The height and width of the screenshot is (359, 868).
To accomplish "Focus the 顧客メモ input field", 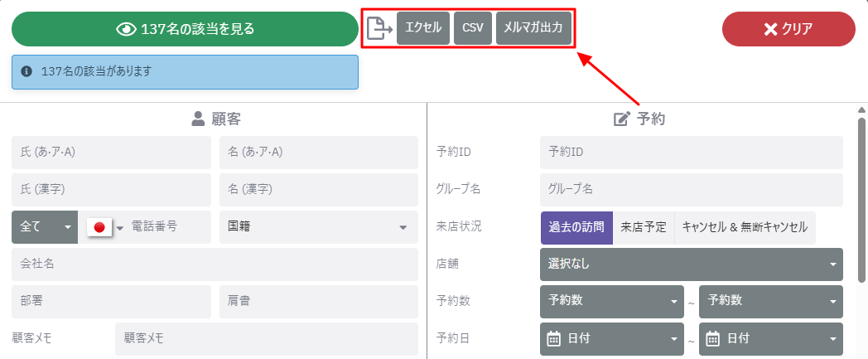I will pyautogui.click(x=267, y=338).
